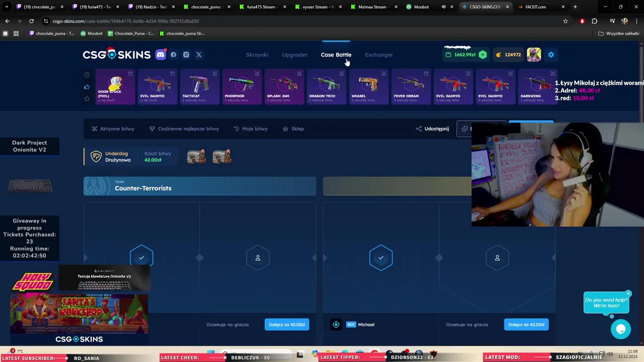This screenshot has height=362, width=644.
Task: Click the Santa's Workshop promo banner
Action: [x=79, y=313]
